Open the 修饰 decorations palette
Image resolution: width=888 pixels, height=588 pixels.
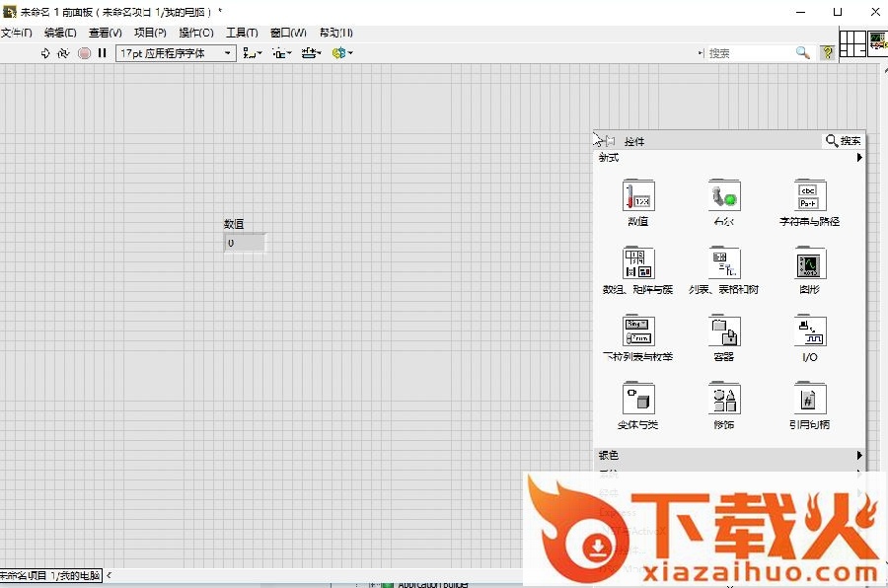(x=724, y=400)
